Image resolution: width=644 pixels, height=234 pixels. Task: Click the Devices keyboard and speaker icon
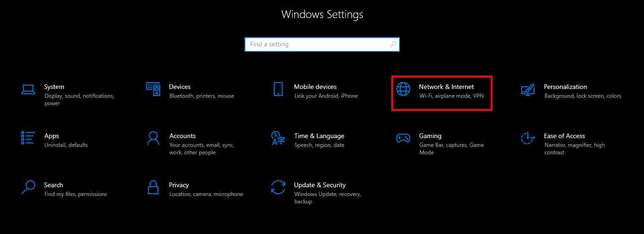click(x=153, y=89)
